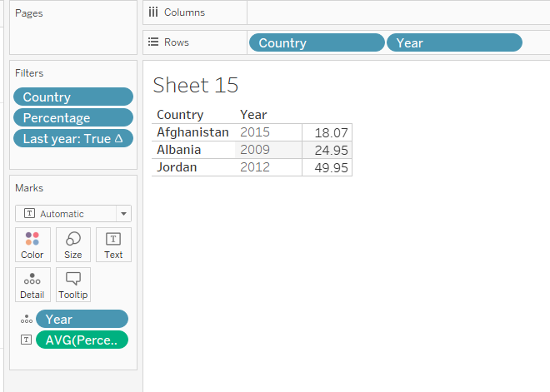Click the Columns shelf icon

[x=152, y=12]
